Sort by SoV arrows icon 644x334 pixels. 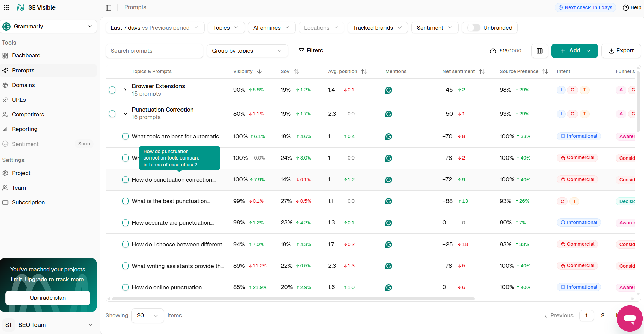[297, 71]
